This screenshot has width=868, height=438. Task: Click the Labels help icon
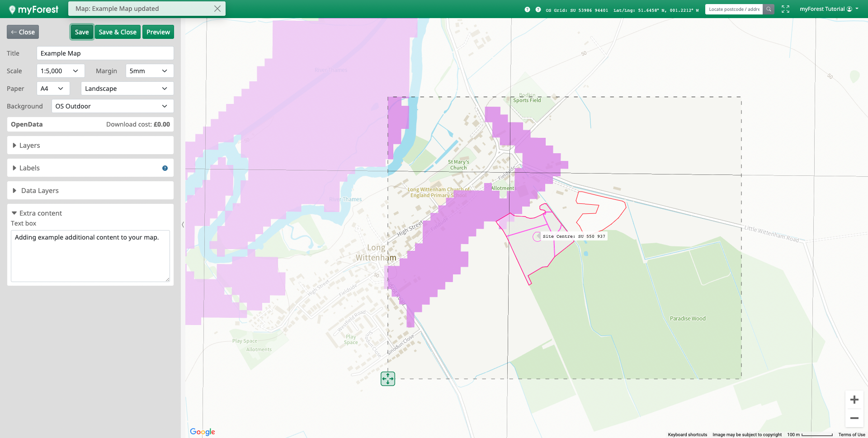click(x=165, y=168)
